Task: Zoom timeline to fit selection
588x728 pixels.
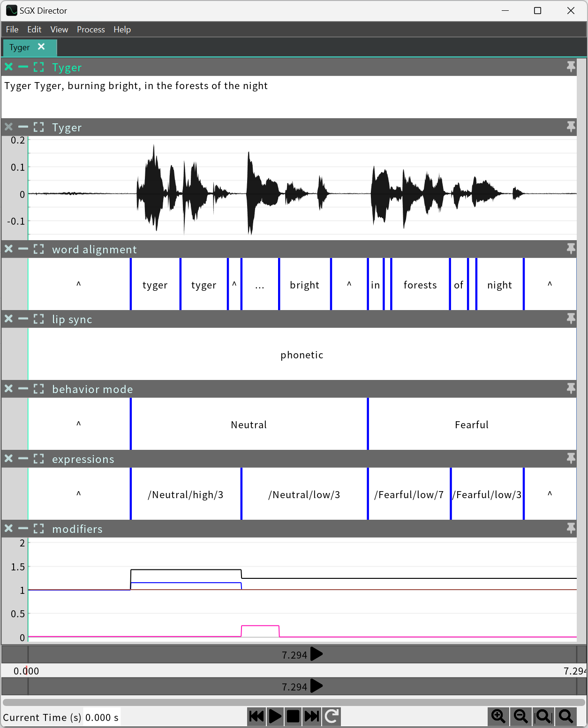Action: pyautogui.click(x=543, y=717)
